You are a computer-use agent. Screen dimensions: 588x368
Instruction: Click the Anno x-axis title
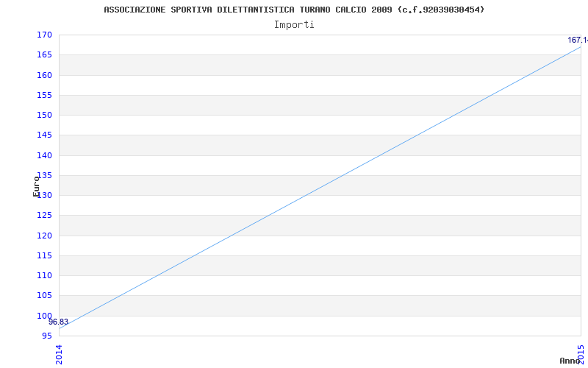click(570, 361)
